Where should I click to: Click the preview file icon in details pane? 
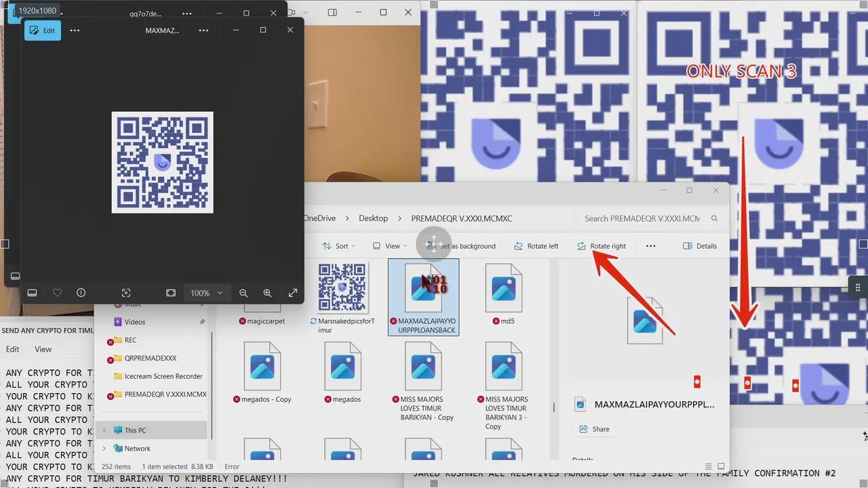point(645,320)
